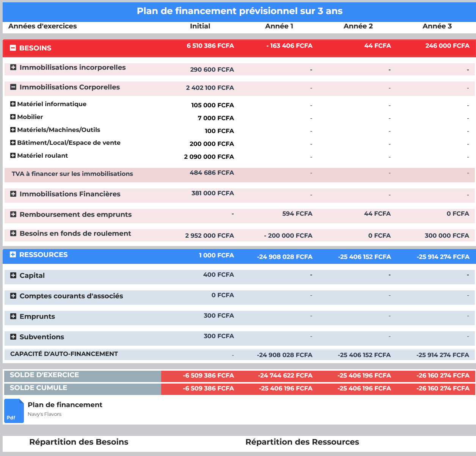Image resolution: width=476 pixels, height=456 pixels.
Task: Expand Besoins en fonds de roulement
Action: (x=13, y=233)
